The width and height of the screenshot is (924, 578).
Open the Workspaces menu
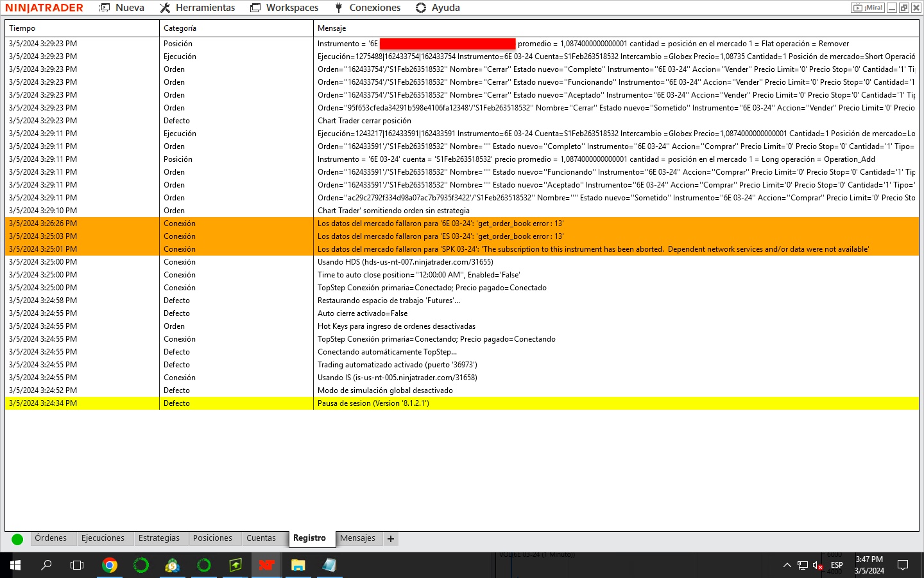pyautogui.click(x=285, y=8)
